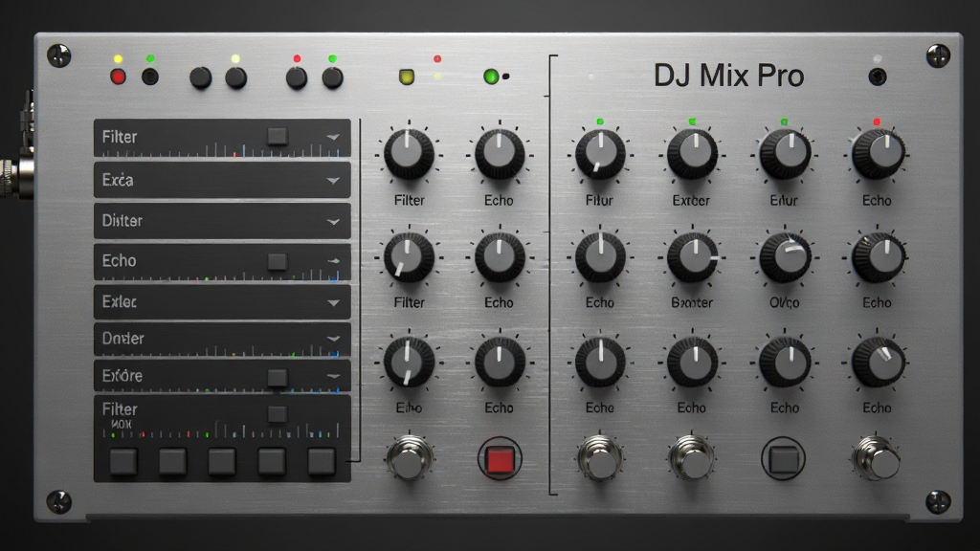Viewport: 980px width, 551px height.
Task: Open the arrow on the Echo list row
Action: (x=333, y=261)
